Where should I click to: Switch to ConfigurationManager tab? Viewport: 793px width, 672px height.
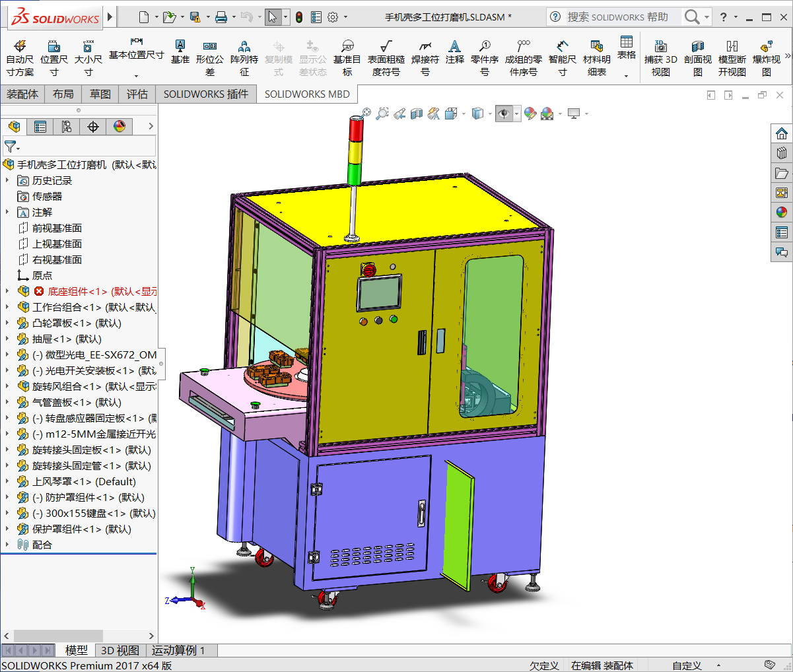67,126
